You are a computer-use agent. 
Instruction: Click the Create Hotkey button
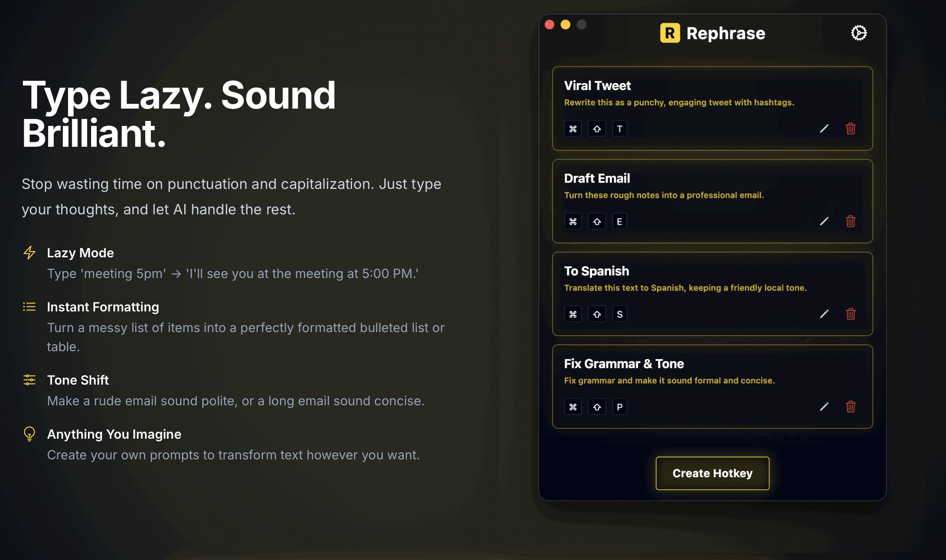[712, 473]
